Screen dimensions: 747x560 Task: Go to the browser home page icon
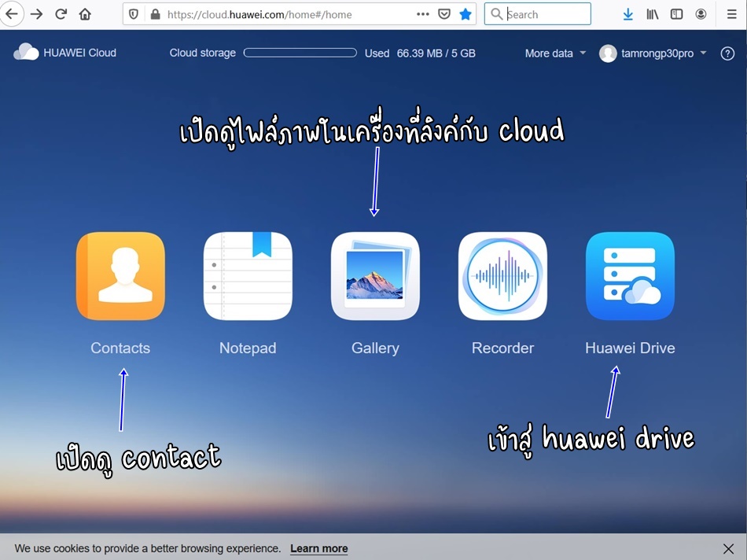tap(85, 14)
